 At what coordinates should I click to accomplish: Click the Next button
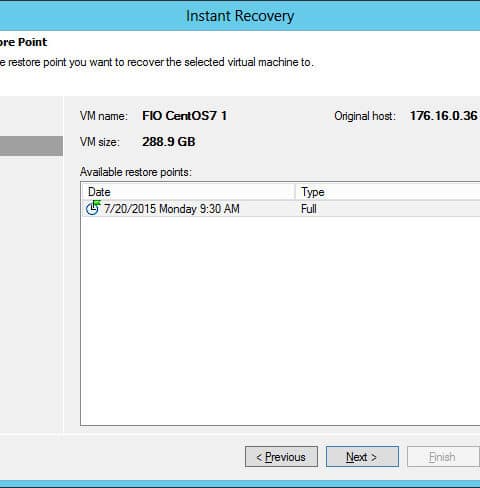tap(362, 457)
